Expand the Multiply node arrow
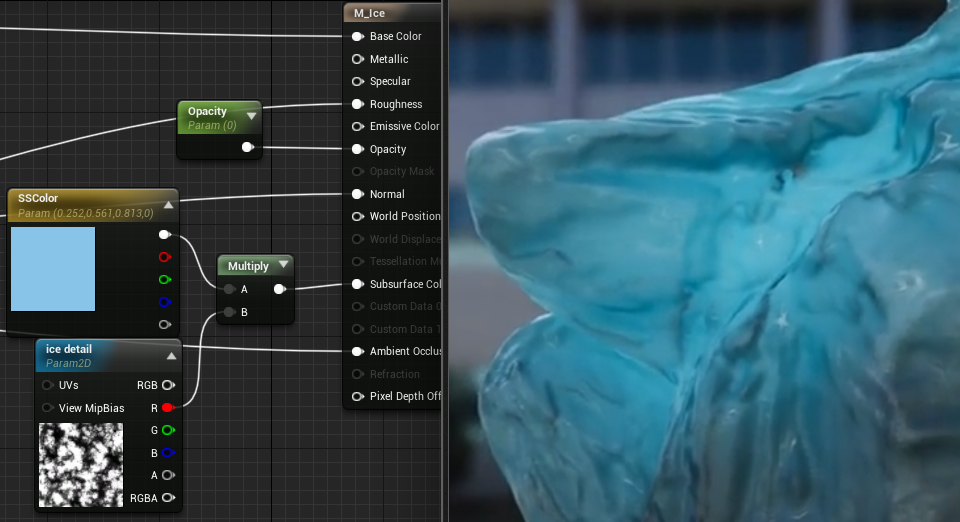The width and height of the screenshot is (960, 522). (x=283, y=264)
